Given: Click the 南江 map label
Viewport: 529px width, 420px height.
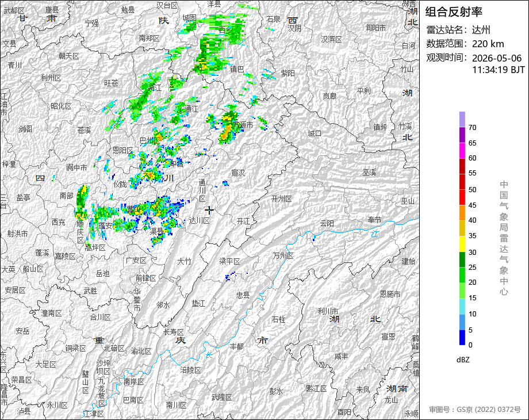Looking at the screenshot, I should point(155,88).
